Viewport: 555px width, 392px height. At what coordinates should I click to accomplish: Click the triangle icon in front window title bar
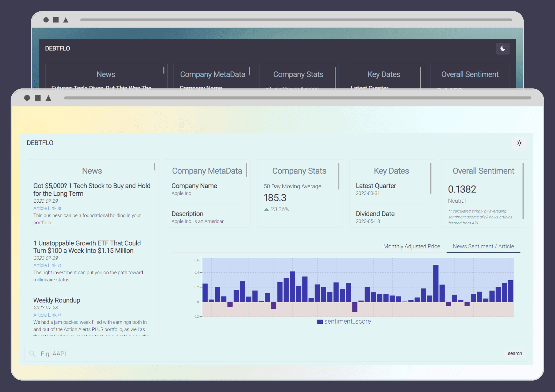tap(48, 98)
